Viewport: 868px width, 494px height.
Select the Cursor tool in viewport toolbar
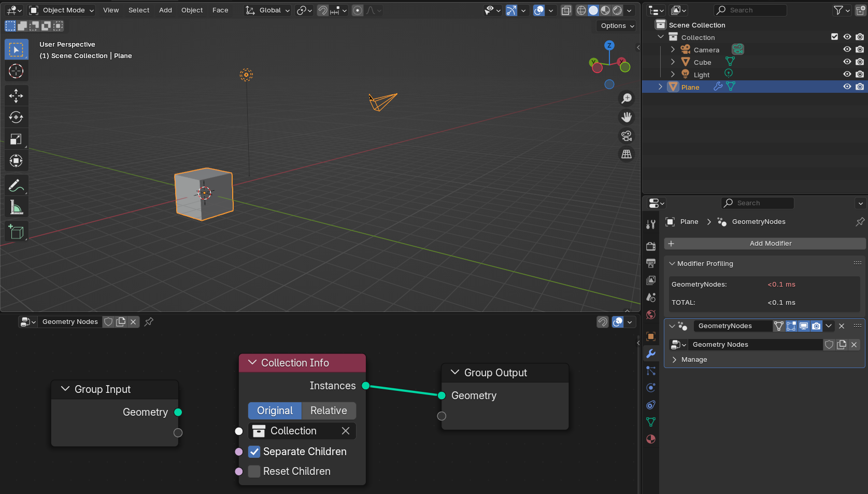pyautogui.click(x=16, y=71)
